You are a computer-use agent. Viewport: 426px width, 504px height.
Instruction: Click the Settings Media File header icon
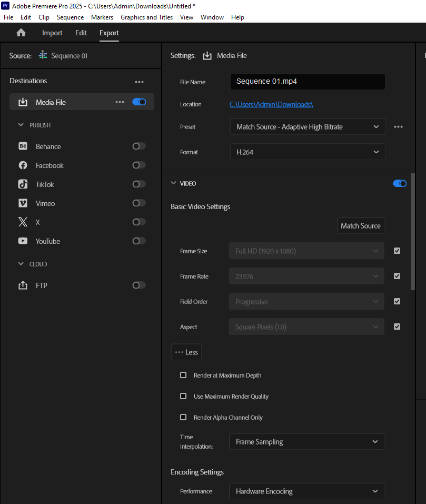click(207, 56)
